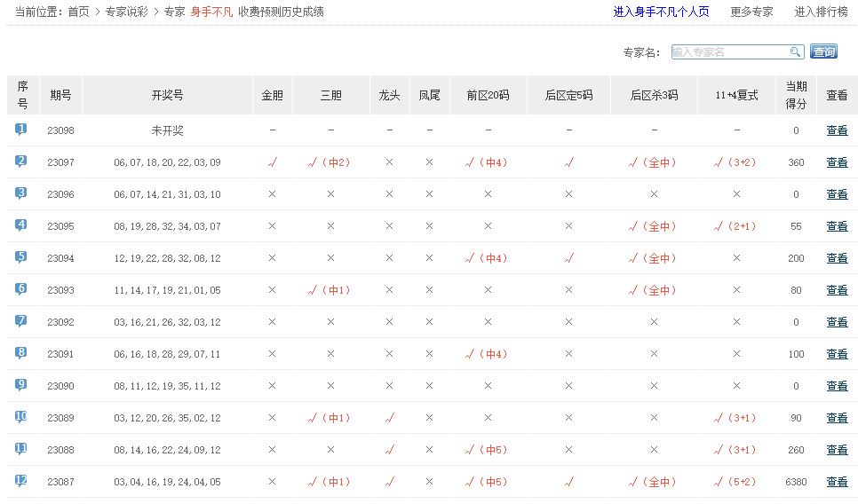Click the number 1 row badge icon

pyautogui.click(x=21, y=130)
